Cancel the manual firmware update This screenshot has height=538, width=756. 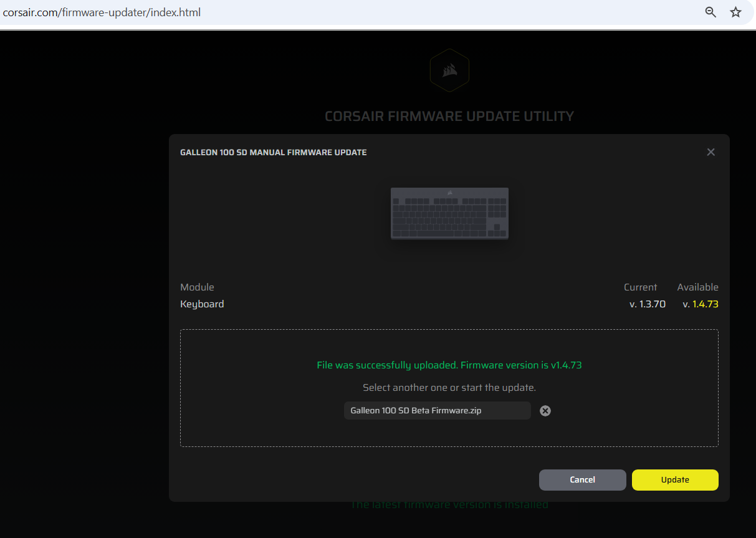tap(582, 480)
